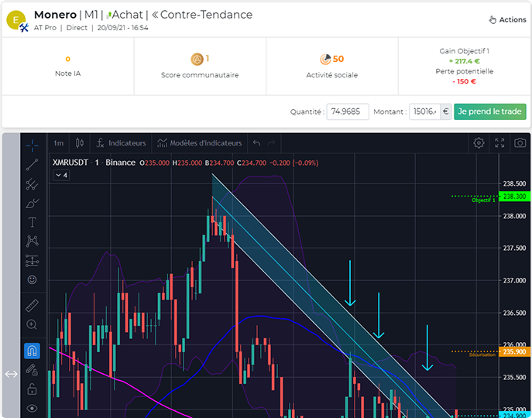The width and height of the screenshot is (532, 418).
Task: Redo the chart action
Action: pyautogui.click(x=272, y=143)
